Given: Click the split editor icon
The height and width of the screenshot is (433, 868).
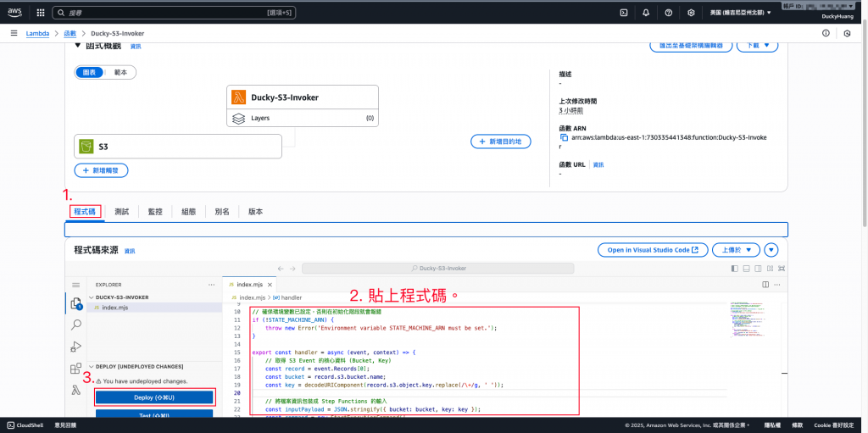Looking at the screenshot, I should pos(765,285).
